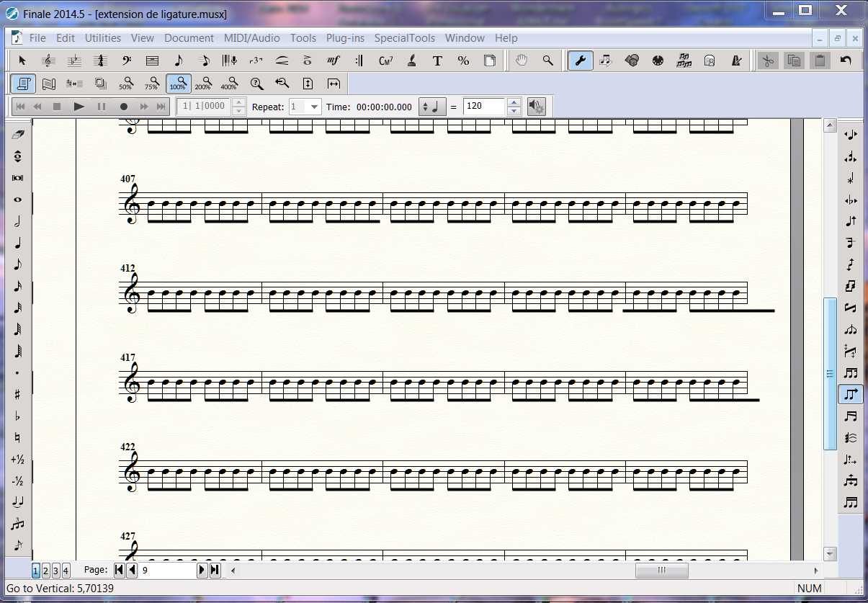This screenshot has width=868, height=603.
Task: Open the tempo note duration selector
Action: coord(433,107)
